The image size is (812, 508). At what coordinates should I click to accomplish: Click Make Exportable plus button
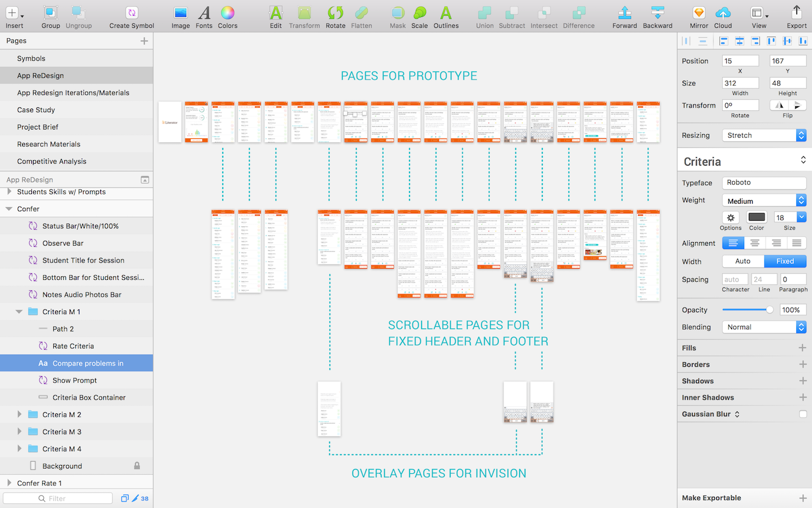point(802,498)
